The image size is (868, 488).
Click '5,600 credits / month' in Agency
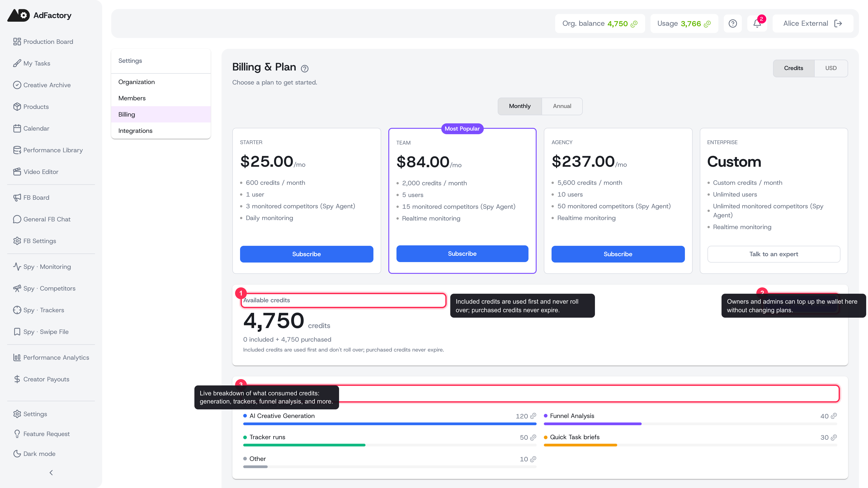[590, 183]
